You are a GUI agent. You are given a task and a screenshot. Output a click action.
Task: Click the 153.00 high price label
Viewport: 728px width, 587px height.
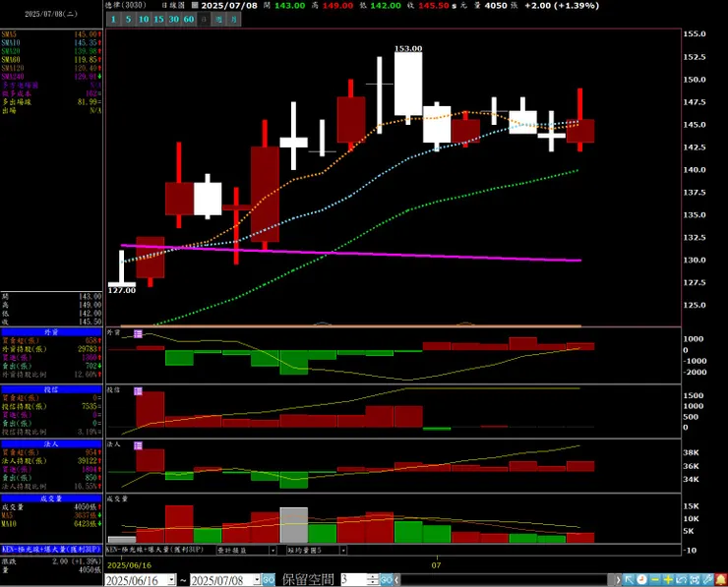(408, 48)
